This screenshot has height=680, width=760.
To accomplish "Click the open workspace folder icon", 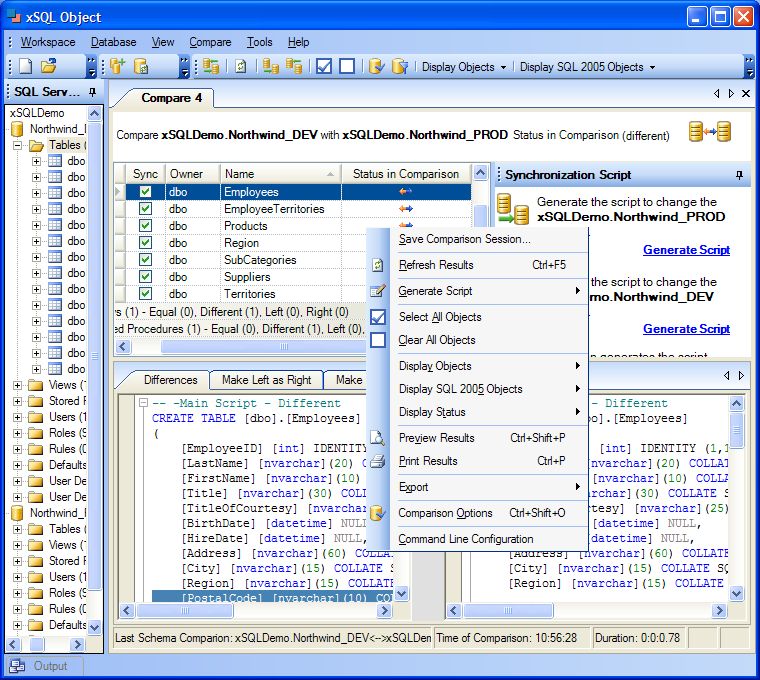I will [48, 67].
